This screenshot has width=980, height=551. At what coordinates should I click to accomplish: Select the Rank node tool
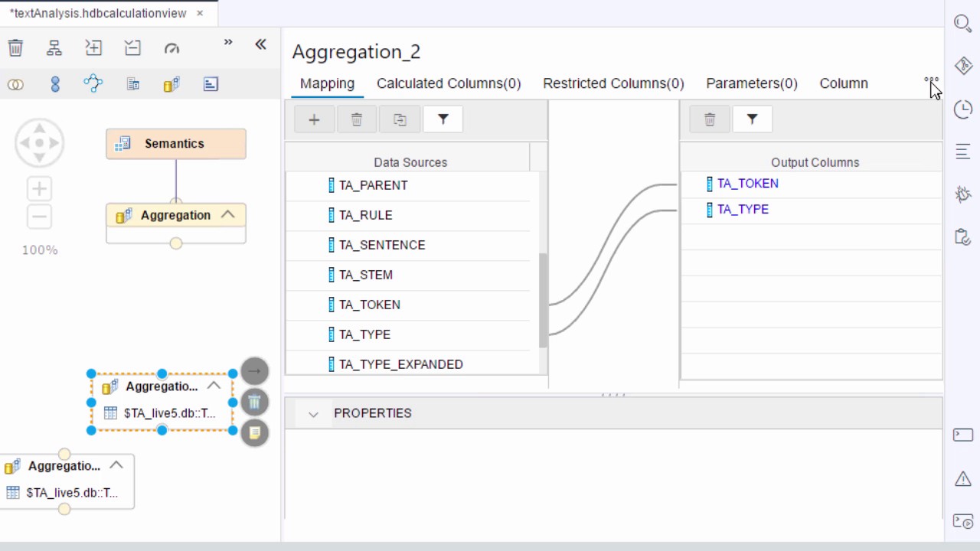coord(211,84)
